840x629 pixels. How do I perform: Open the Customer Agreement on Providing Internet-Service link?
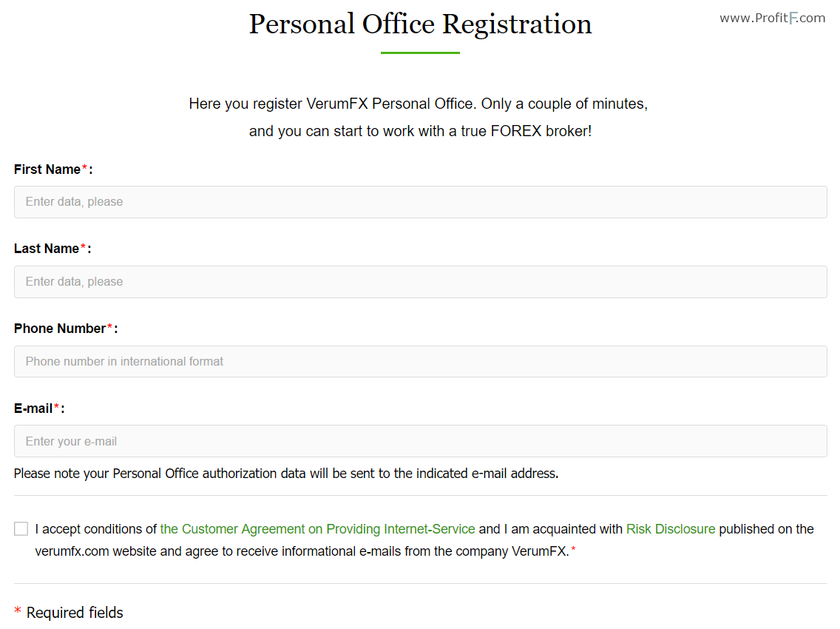(317, 529)
